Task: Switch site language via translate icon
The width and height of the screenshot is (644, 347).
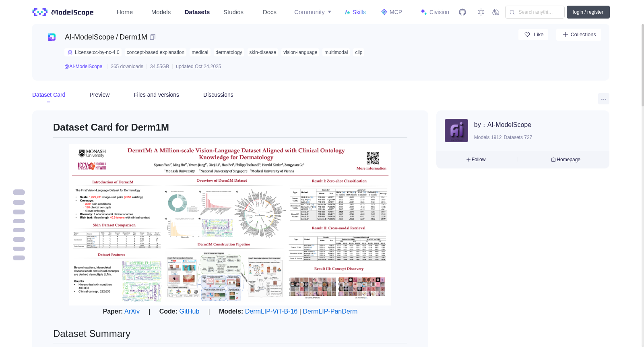Action: 495,12
